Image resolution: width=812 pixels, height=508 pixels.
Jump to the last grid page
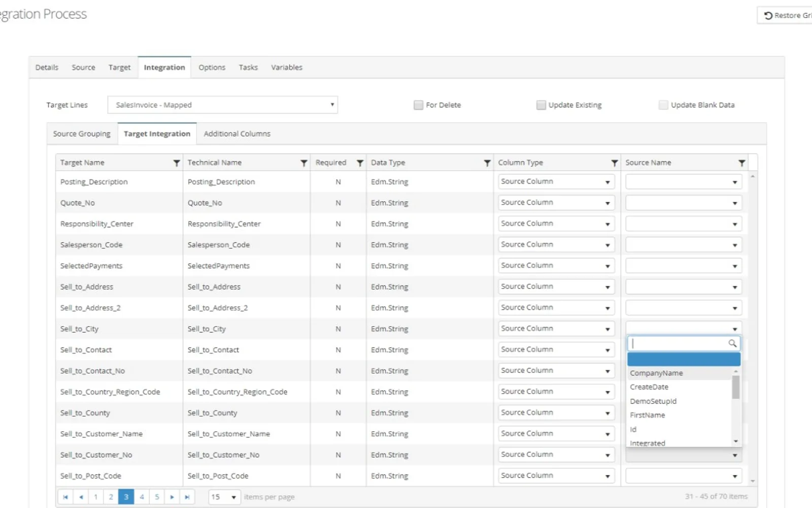click(187, 497)
